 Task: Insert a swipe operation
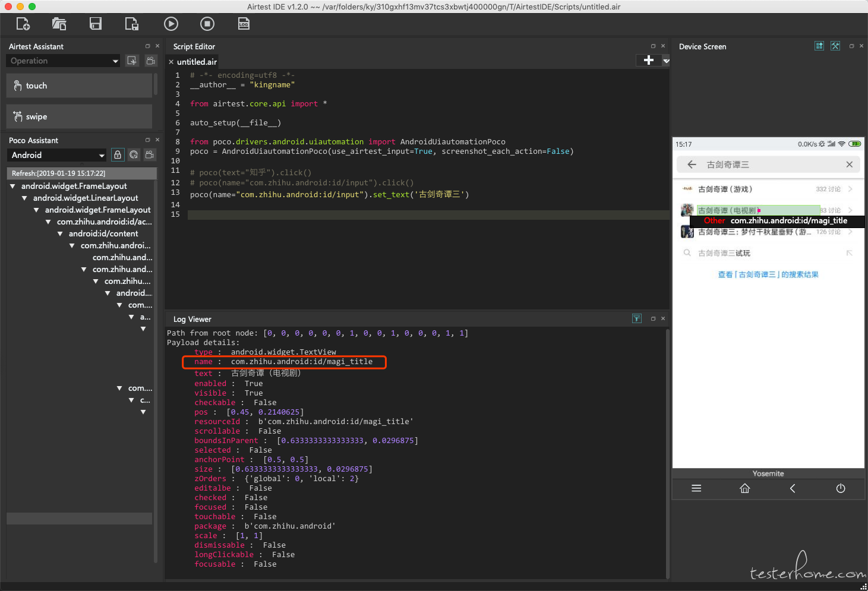point(79,116)
